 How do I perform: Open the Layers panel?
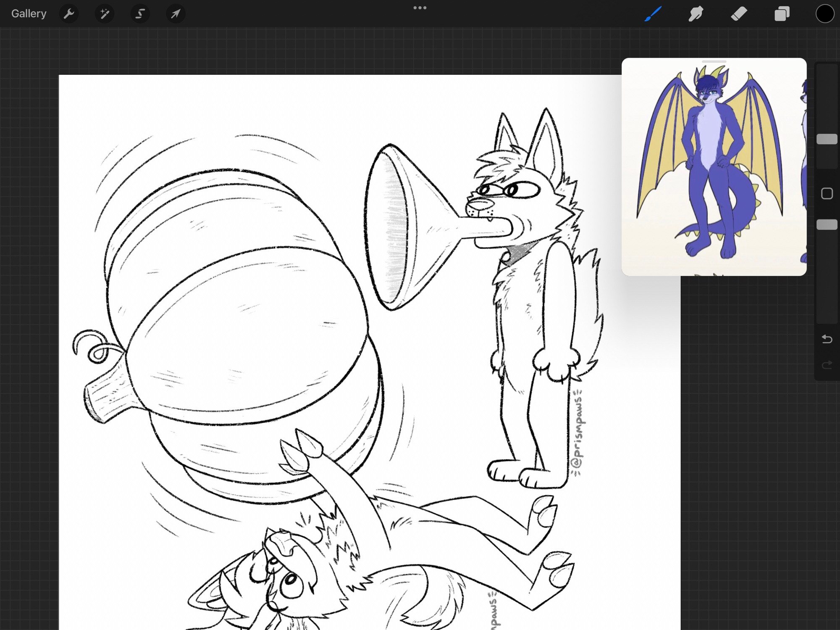point(782,13)
